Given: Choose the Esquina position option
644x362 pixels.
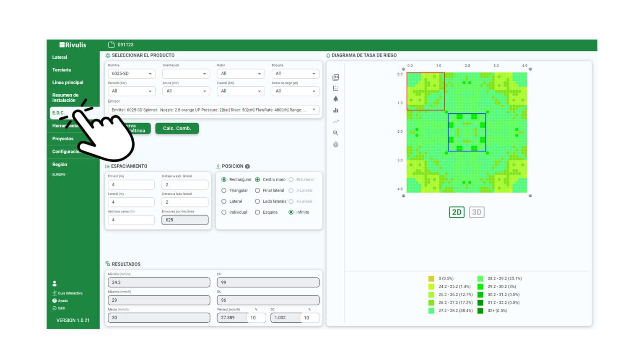Looking at the screenshot, I should [x=257, y=212].
